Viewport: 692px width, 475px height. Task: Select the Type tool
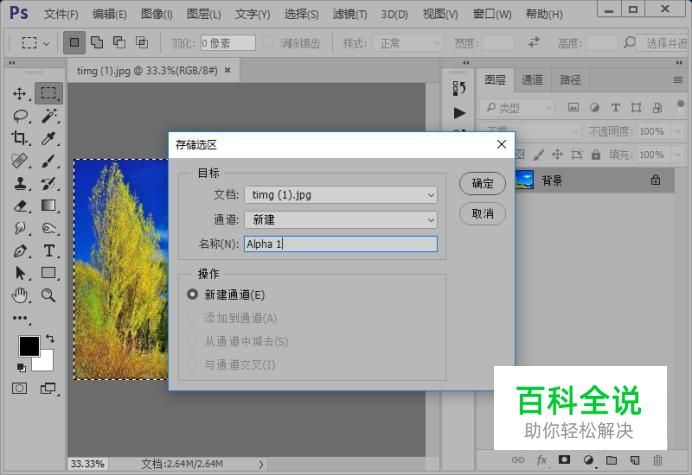49,251
